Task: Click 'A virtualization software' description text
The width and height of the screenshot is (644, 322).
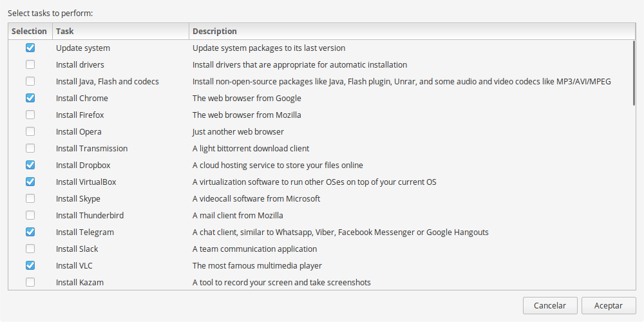Action: tap(315, 182)
